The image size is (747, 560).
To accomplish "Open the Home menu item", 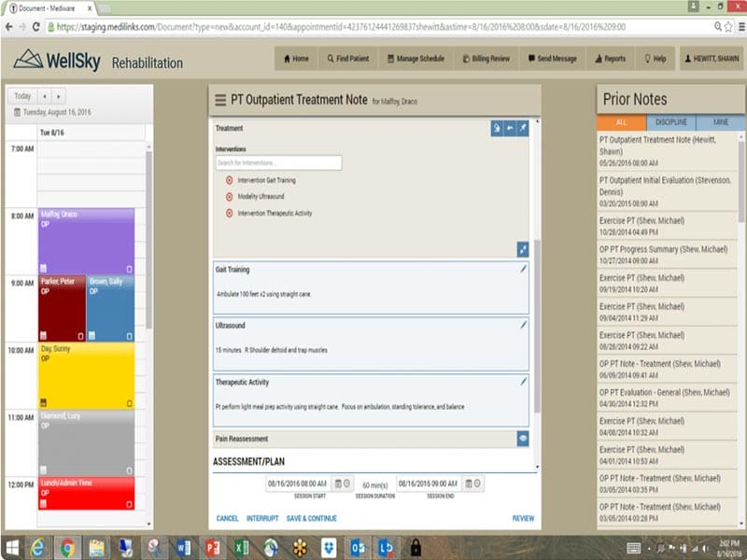I will pyautogui.click(x=296, y=59).
